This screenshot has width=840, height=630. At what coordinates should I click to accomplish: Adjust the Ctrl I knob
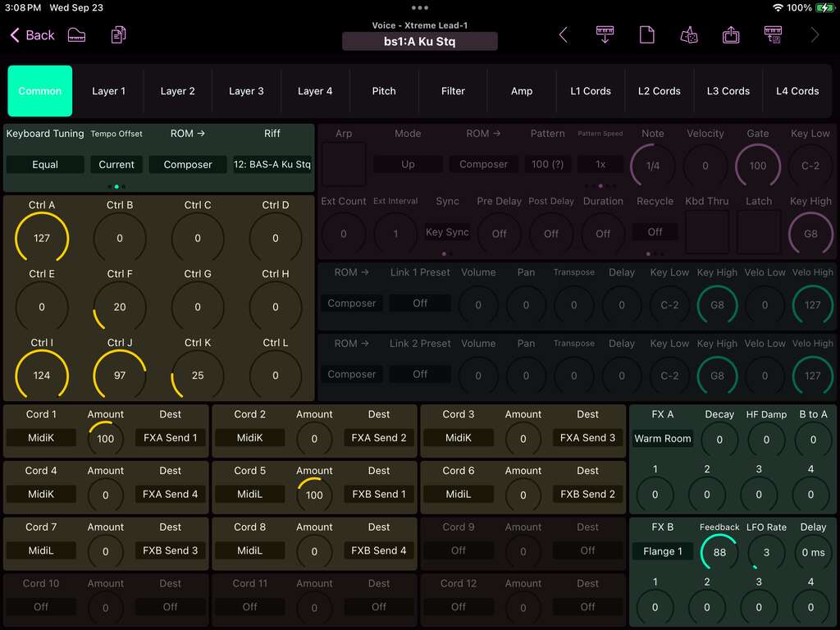pos(42,376)
